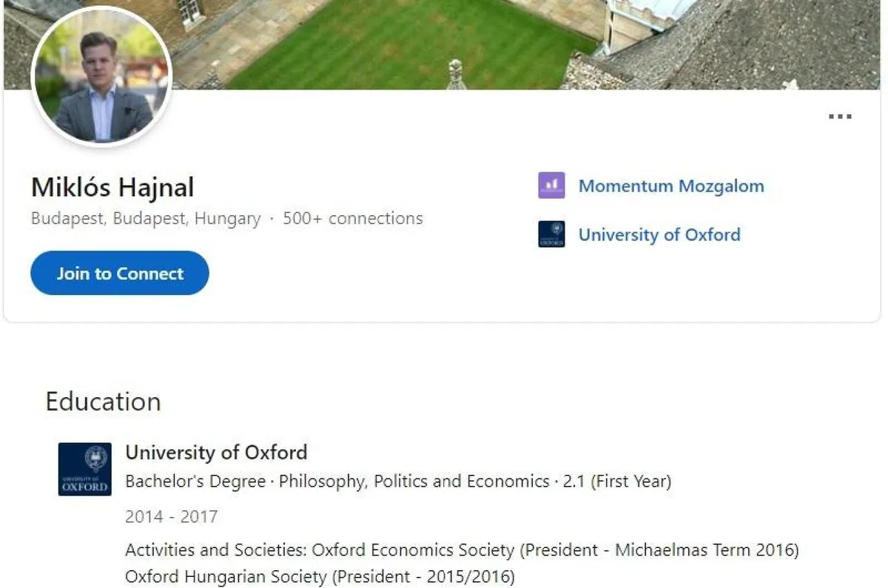Click the Education section heading
The image size is (888, 588).
pyautogui.click(x=103, y=402)
